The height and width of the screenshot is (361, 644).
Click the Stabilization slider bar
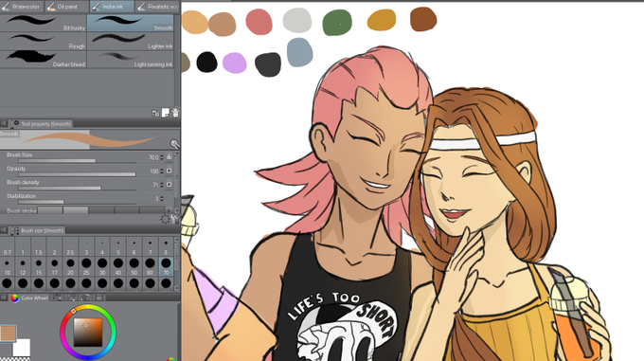(x=78, y=202)
